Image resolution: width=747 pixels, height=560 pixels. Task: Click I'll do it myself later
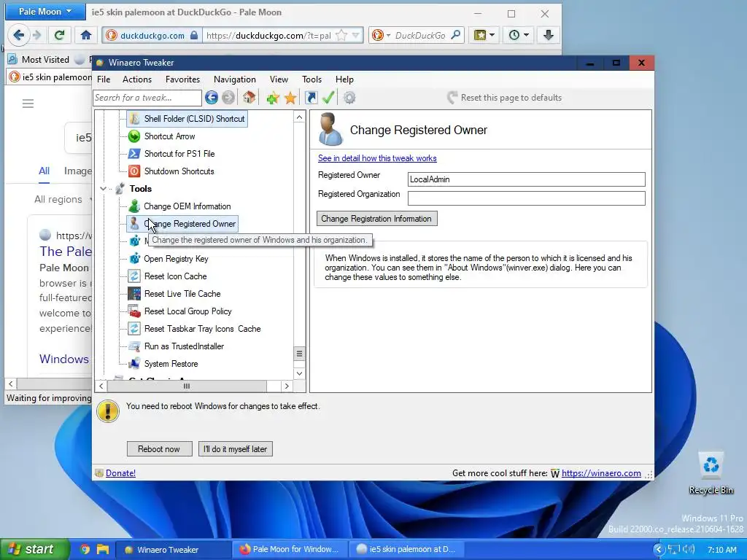[x=236, y=449]
